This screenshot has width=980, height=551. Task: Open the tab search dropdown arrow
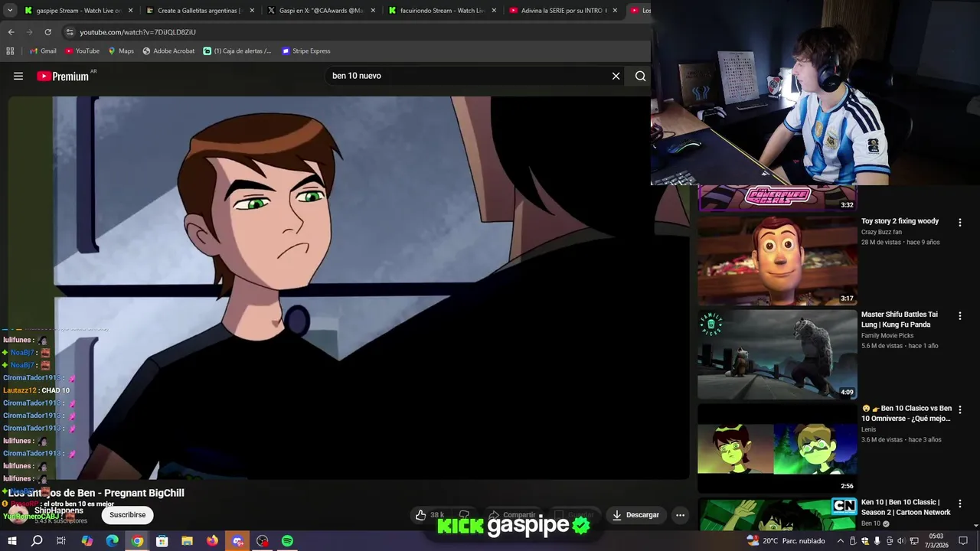click(x=9, y=11)
